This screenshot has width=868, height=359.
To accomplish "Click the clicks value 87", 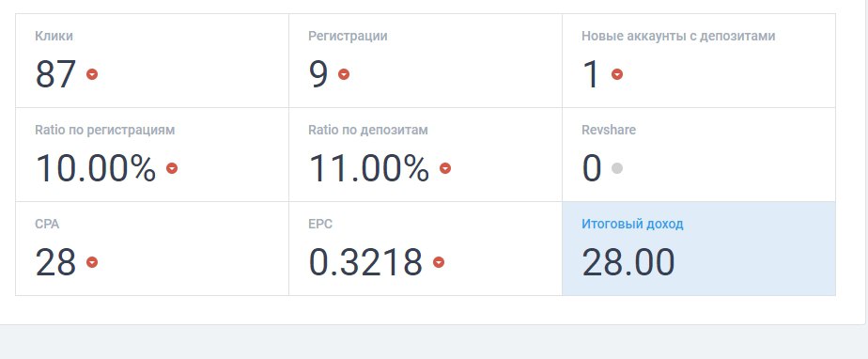I will 56,74.
